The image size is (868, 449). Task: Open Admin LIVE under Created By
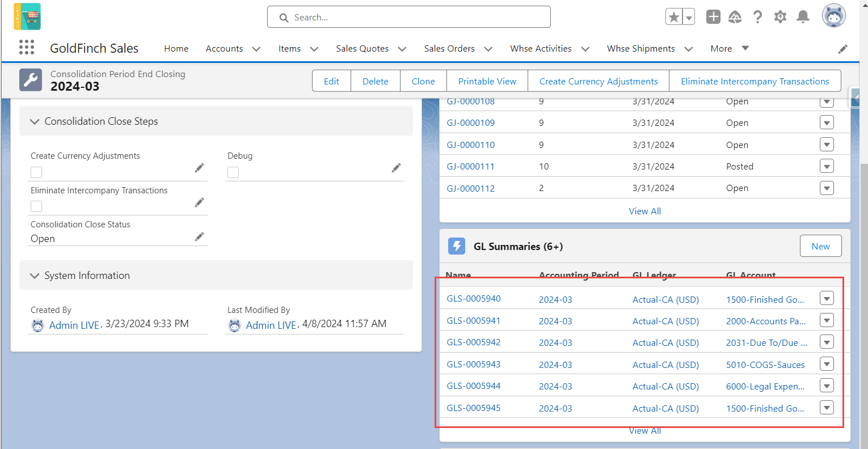click(74, 325)
